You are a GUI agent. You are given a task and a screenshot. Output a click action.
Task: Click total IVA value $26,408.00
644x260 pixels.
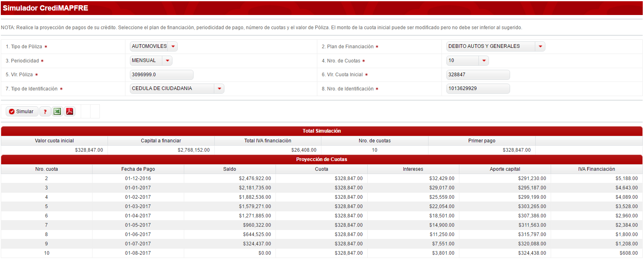click(304, 150)
